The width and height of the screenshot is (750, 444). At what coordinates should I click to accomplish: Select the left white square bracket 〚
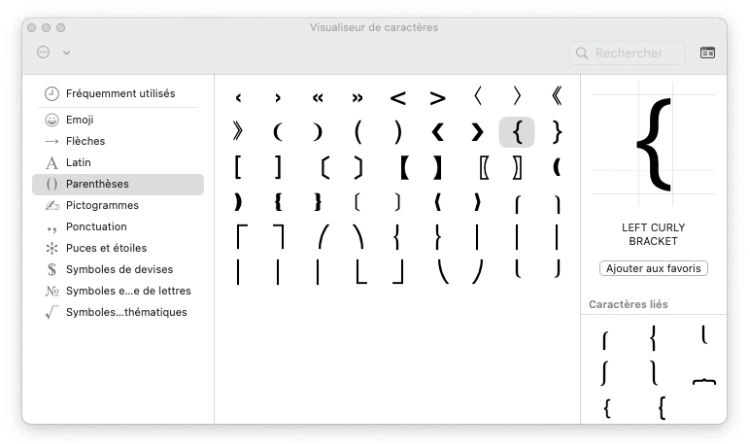click(x=484, y=168)
